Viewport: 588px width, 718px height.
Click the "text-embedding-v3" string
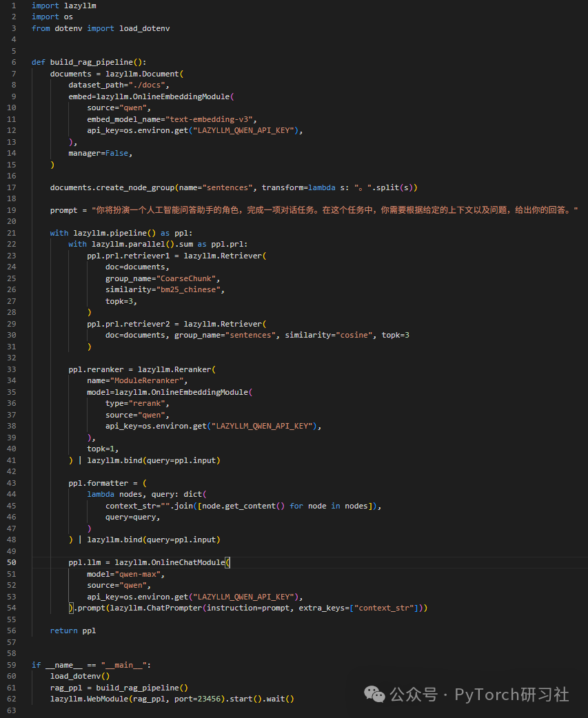[x=209, y=119]
